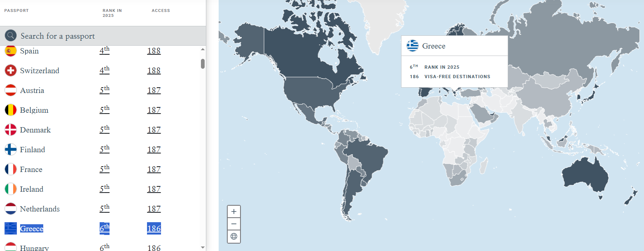This screenshot has width=644, height=251.
Task: Click the Switzerland flag icon
Action: (x=11, y=70)
